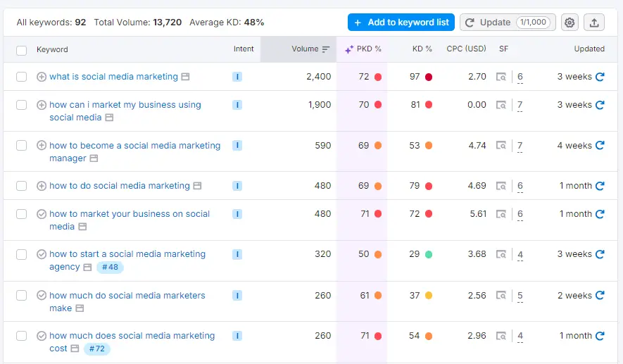The width and height of the screenshot is (623, 364).
Task: Click the Updated column header
Action: (x=589, y=49)
